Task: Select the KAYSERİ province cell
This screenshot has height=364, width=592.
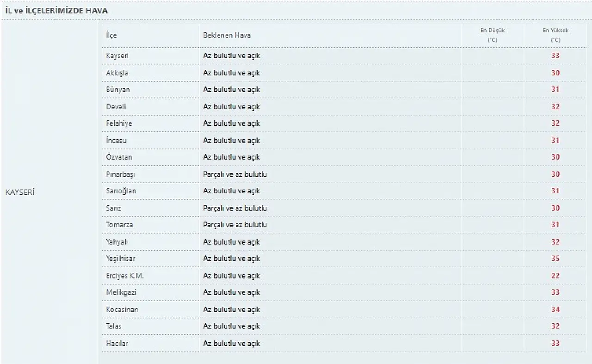Action: (x=20, y=192)
